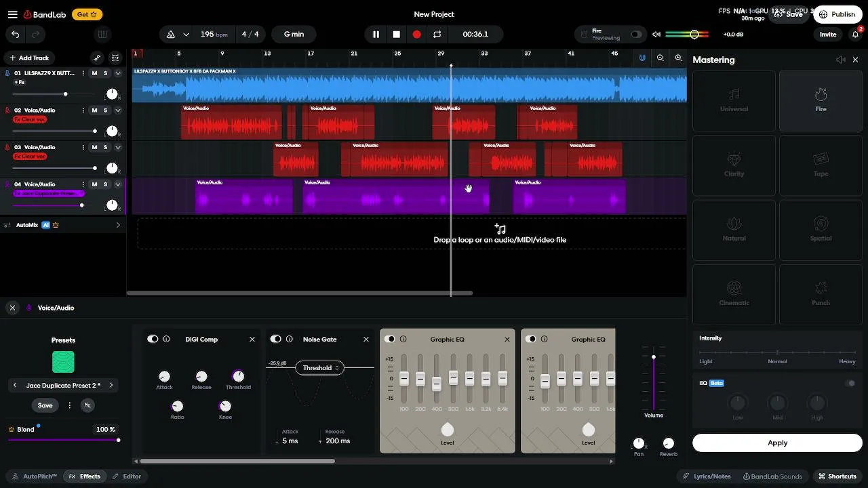Show info for DIGI Comp effect
The width and height of the screenshot is (868, 488).
(166, 340)
